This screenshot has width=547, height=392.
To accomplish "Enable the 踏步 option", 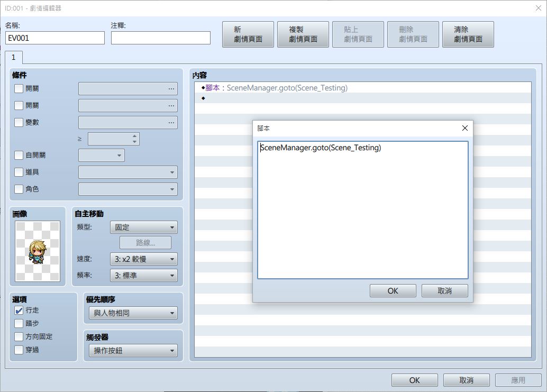I will (19, 324).
